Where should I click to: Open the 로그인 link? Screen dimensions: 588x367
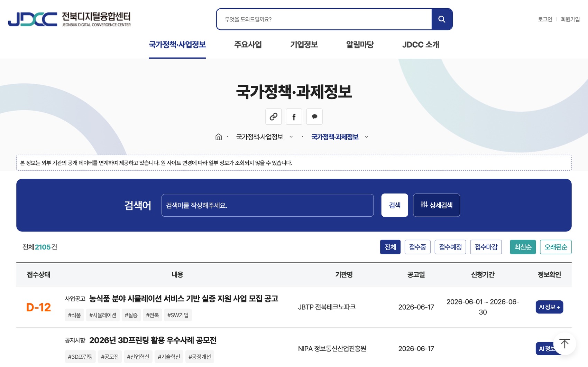(x=545, y=19)
